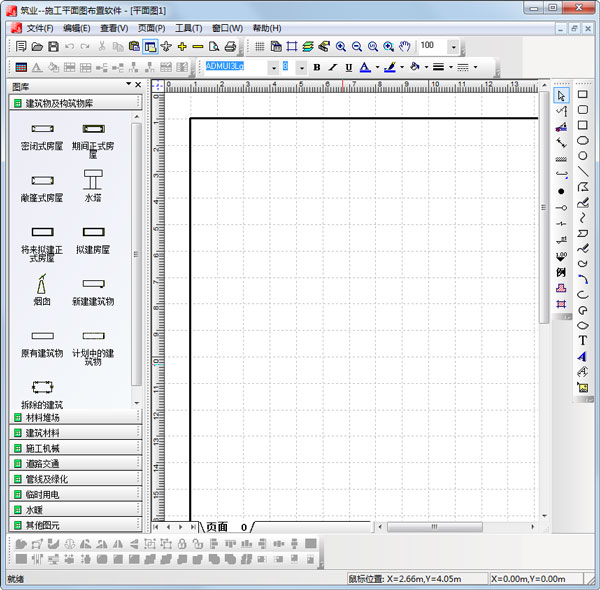
Task: Close the 图库 library panel
Action: [x=138, y=85]
